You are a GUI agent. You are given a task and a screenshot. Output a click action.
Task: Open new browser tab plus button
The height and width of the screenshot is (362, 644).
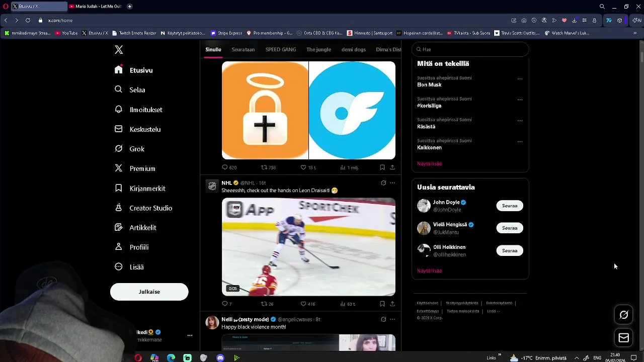(x=129, y=7)
